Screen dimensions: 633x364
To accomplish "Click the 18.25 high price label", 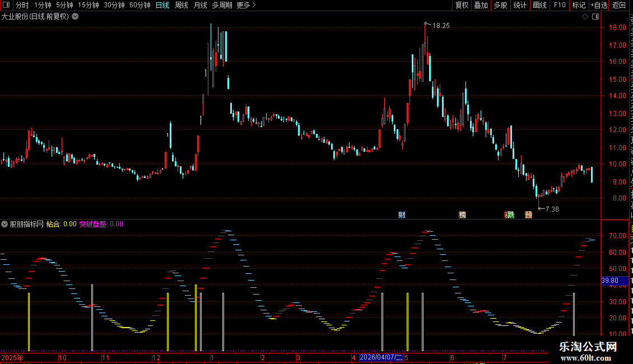I will click(x=441, y=26).
